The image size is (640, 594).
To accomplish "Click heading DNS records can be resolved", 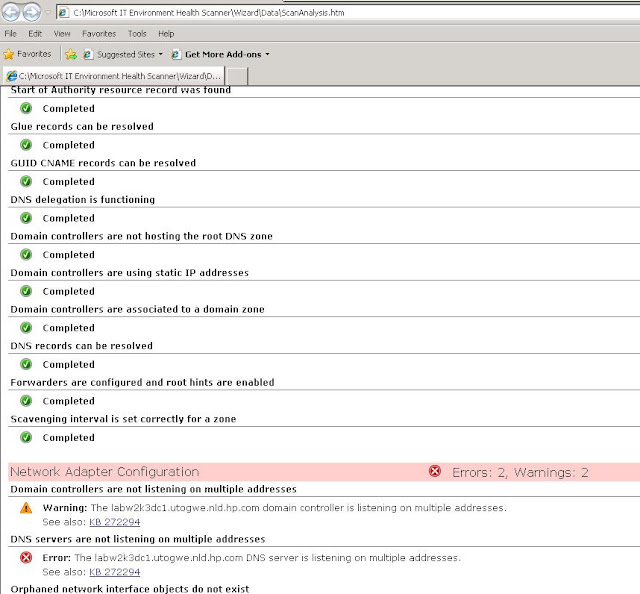I will (x=82, y=346).
